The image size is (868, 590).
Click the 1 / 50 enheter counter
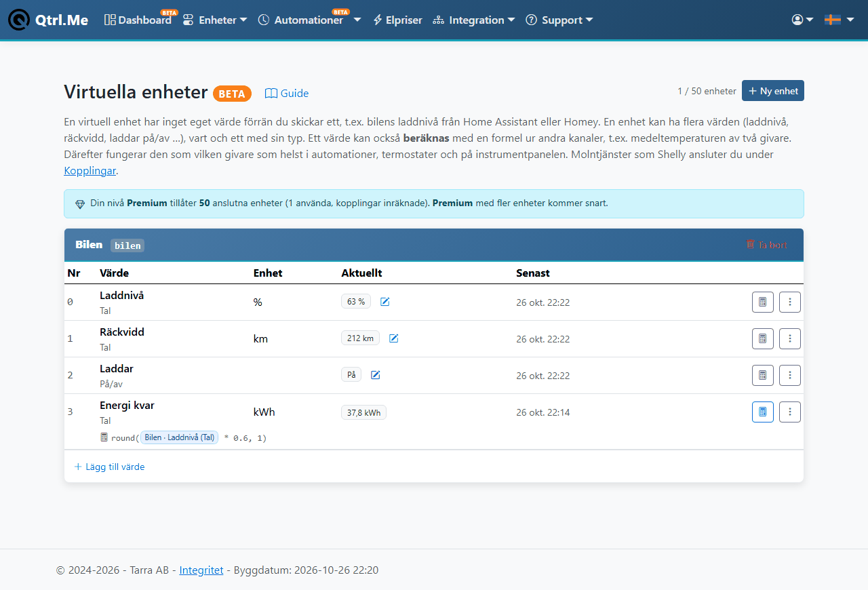click(x=707, y=91)
